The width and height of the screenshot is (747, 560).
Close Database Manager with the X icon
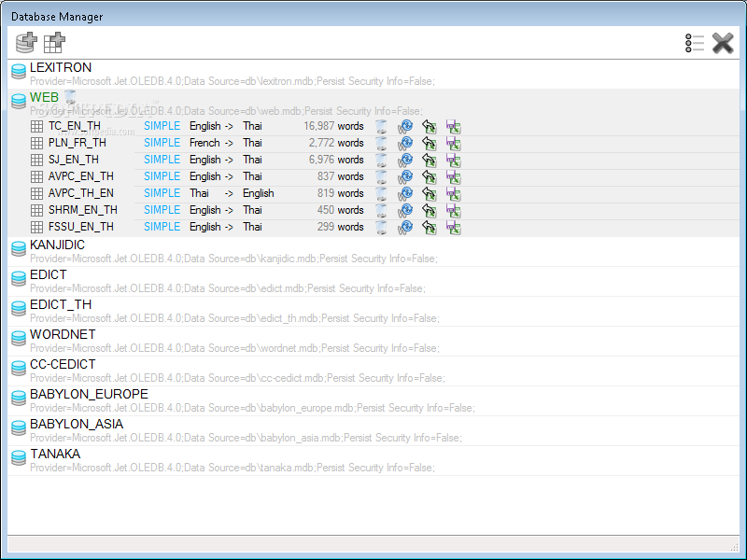[723, 43]
